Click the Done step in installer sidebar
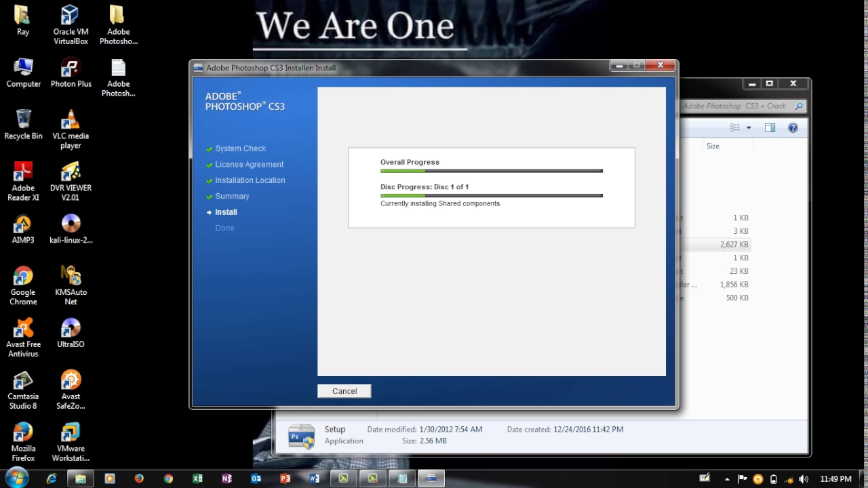The height and width of the screenshot is (488, 868). (224, 228)
